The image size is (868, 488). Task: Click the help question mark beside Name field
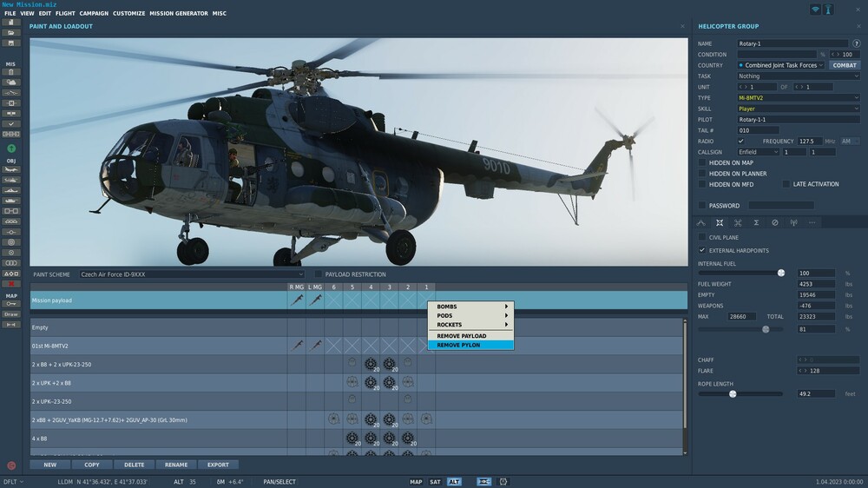pos(855,43)
